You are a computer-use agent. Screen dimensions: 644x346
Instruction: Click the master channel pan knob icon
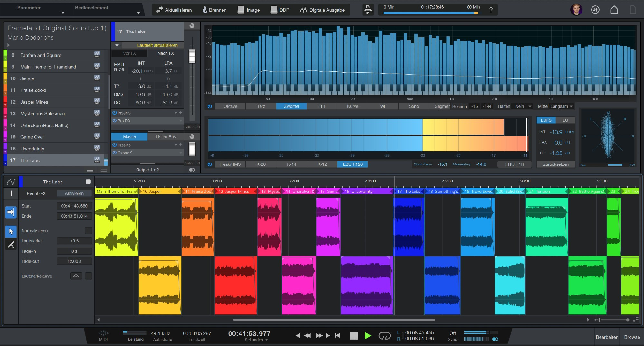point(192,136)
